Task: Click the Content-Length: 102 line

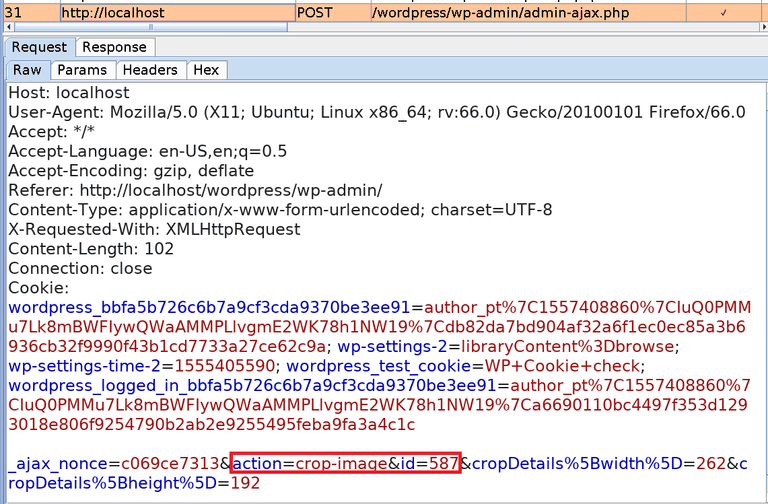Action: coord(91,249)
